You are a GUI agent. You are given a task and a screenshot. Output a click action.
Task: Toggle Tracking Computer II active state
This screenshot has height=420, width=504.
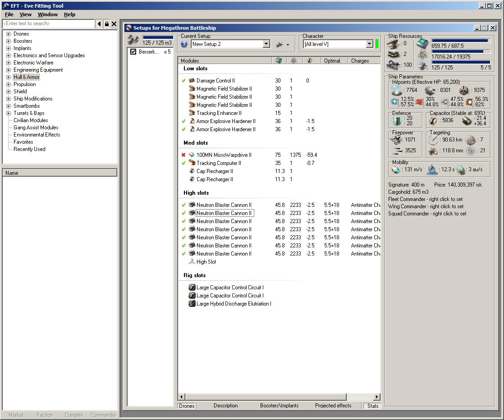click(x=183, y=163)
